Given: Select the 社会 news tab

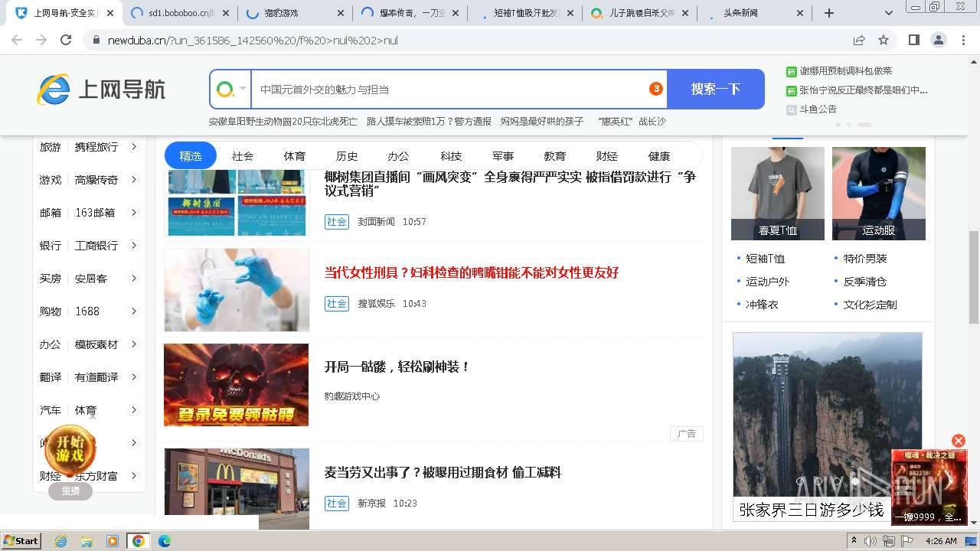Looking at the screenshot, I should click(243, 156).
